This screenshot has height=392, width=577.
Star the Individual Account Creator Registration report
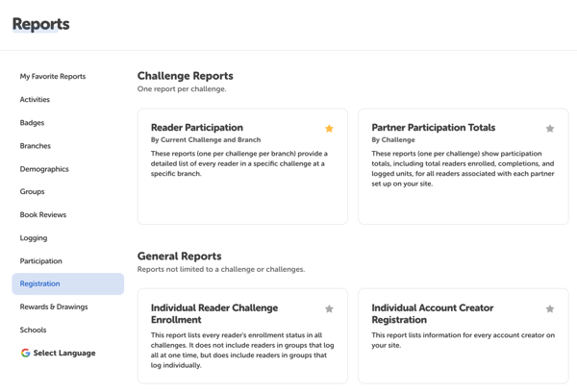coord(550,309)
